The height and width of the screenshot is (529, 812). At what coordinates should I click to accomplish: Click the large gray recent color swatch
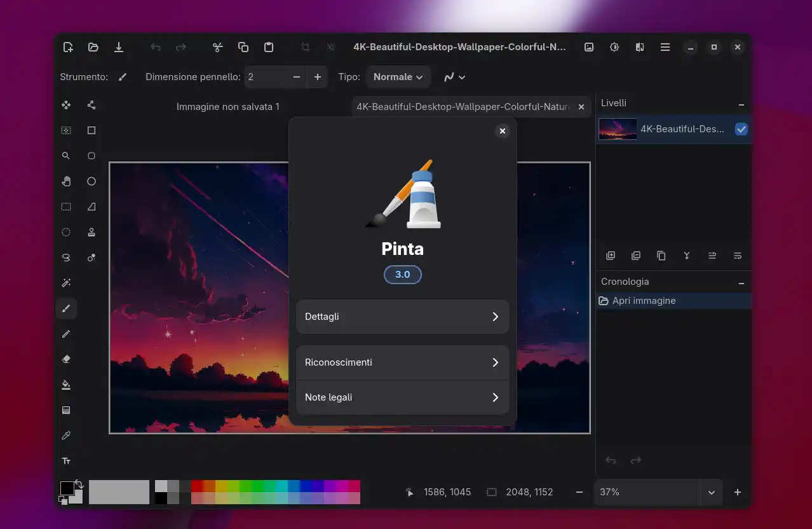pos(119,492)
